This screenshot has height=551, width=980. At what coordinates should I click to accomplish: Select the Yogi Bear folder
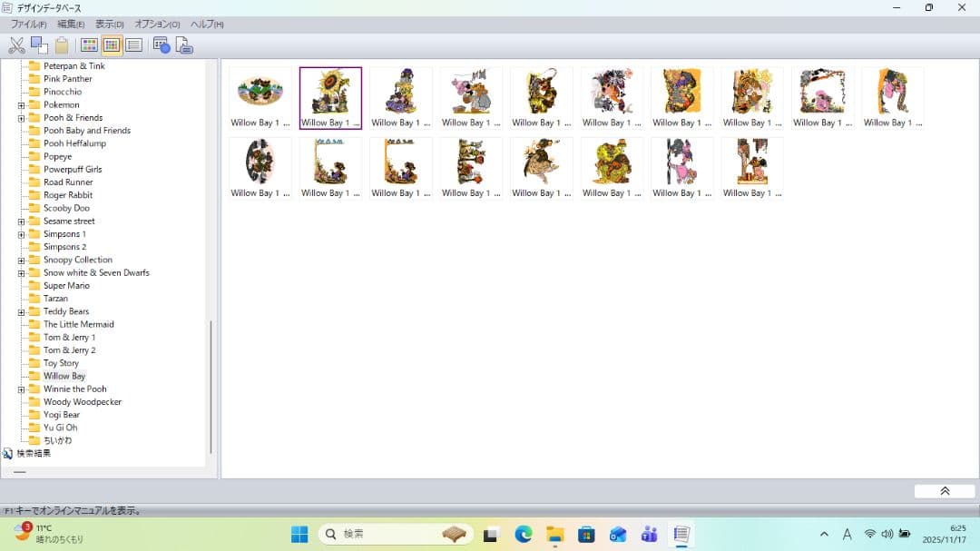point(62,415)
